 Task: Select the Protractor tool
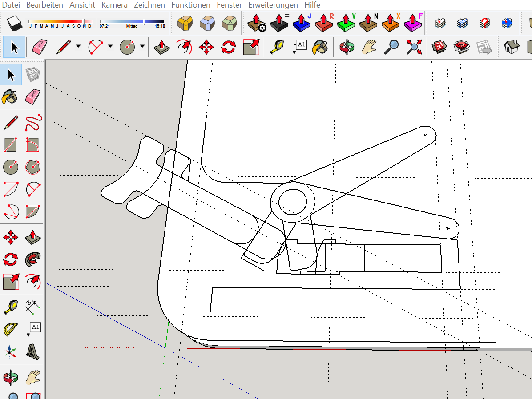point(11,329)
